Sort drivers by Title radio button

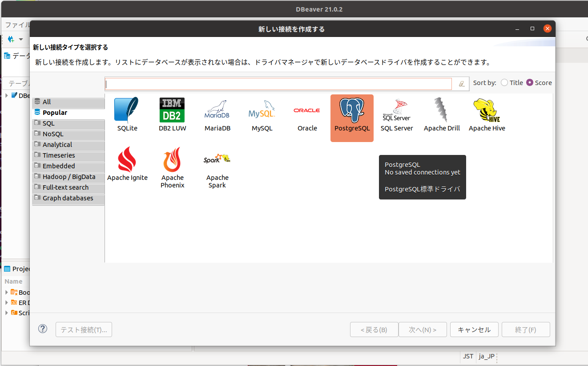504,83
